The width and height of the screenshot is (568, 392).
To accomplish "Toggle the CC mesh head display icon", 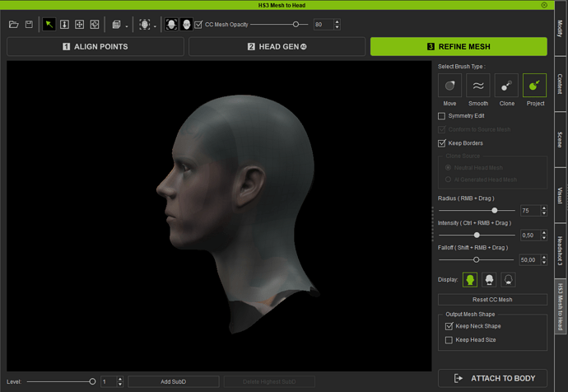I will pyautogui.click(x=186, y=25).
